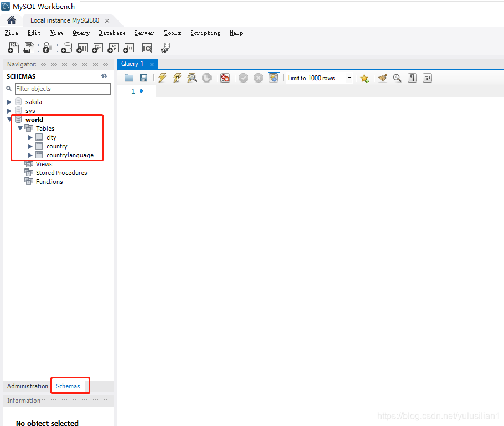The height and width of the screenshot is (426, 504).
Task: Open the View menu
Action: [x=57, y=33]
